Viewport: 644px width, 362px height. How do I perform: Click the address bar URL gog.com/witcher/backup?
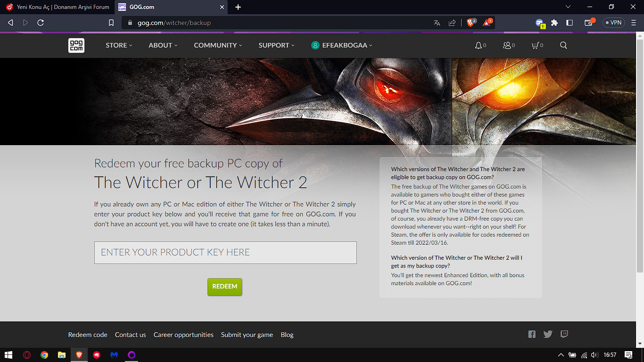174,23
